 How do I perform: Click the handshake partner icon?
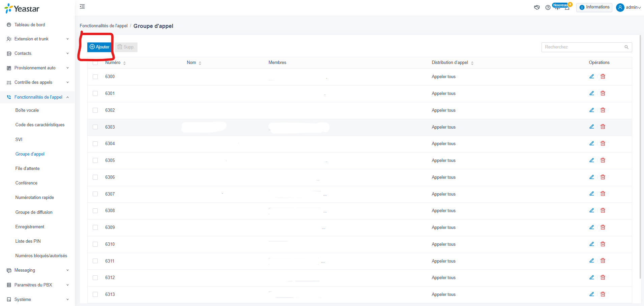point(537,7)
